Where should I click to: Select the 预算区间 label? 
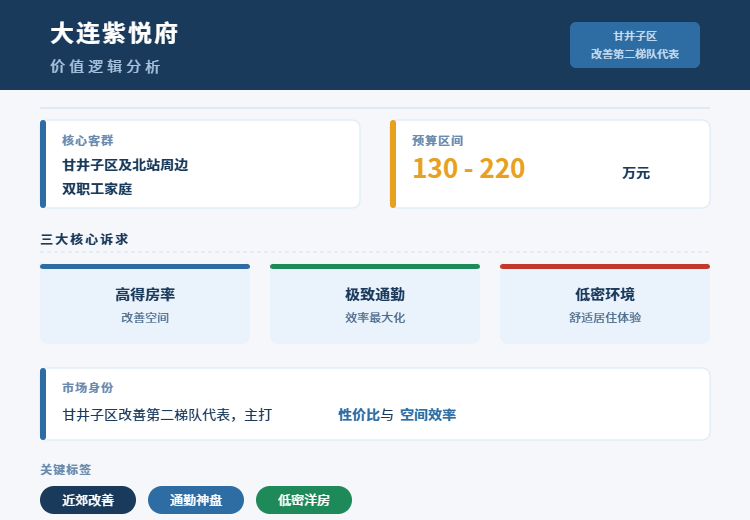(x=438, y=141)
